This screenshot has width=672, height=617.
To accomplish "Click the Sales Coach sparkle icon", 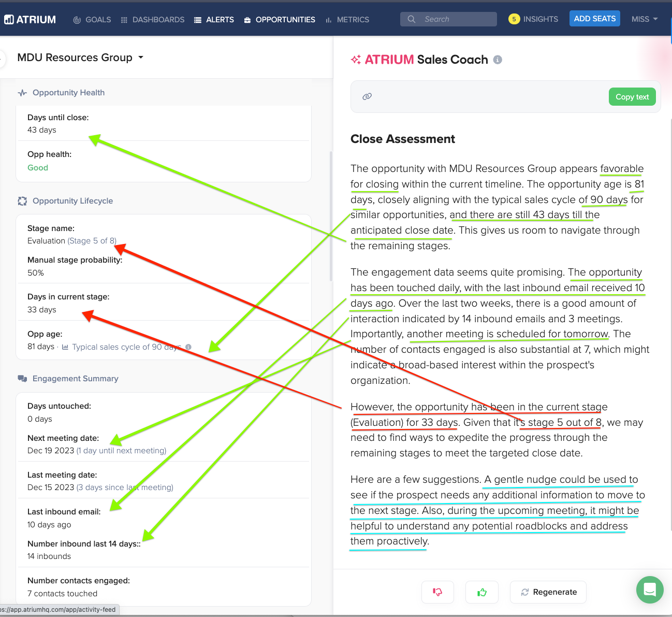I will [x=356, y=60].
